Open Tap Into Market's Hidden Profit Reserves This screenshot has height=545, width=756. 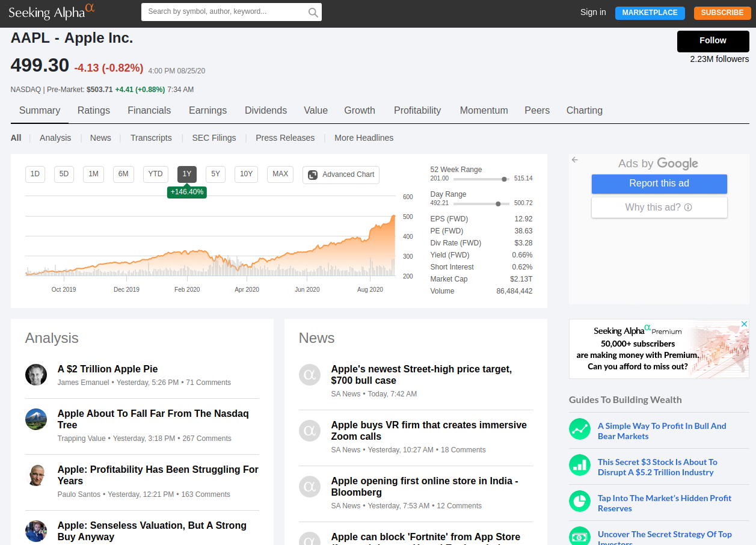click(665, 503)
